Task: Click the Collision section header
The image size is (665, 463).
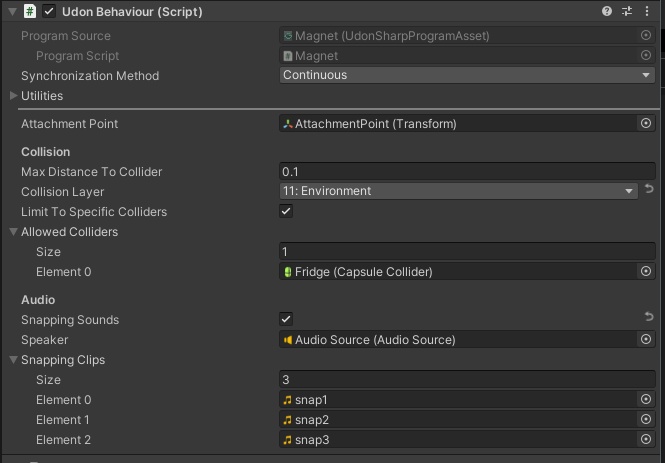Action: pyautogui.click(x=45, y=152)
